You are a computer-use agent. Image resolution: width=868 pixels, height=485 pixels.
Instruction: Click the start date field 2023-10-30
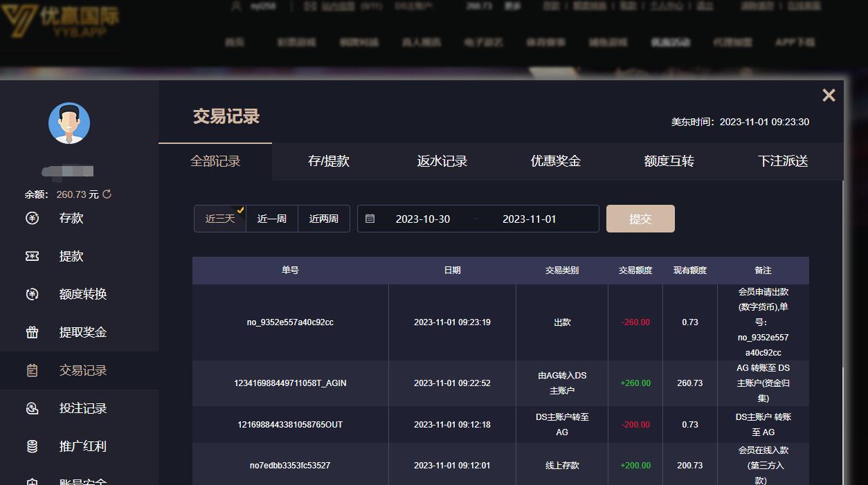tap(423, 219)
